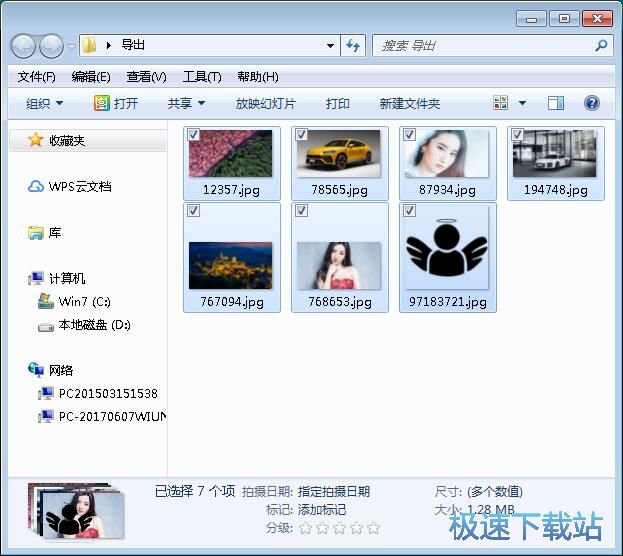Select the 12357.jpg flower field thumbnail
Screen dimensions: 623x556
point(231,154)
